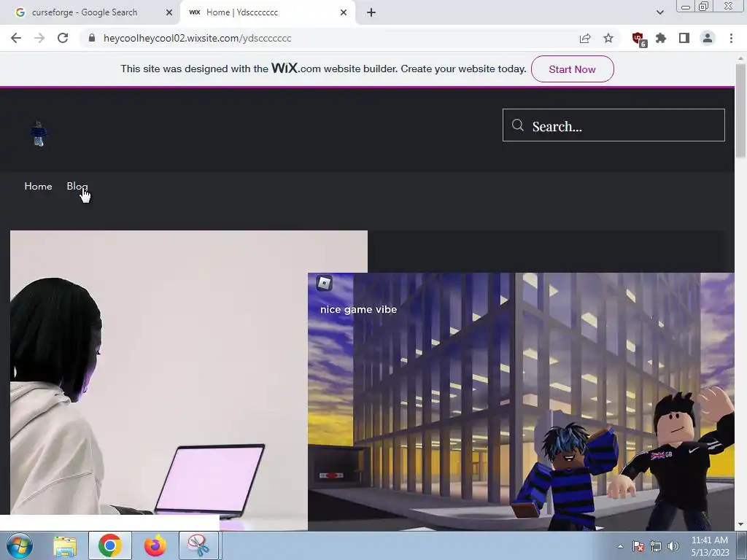Click the Roblox nice game vibe image
The height and width of the screenshot is (560, 747).
tap(521, 402)
